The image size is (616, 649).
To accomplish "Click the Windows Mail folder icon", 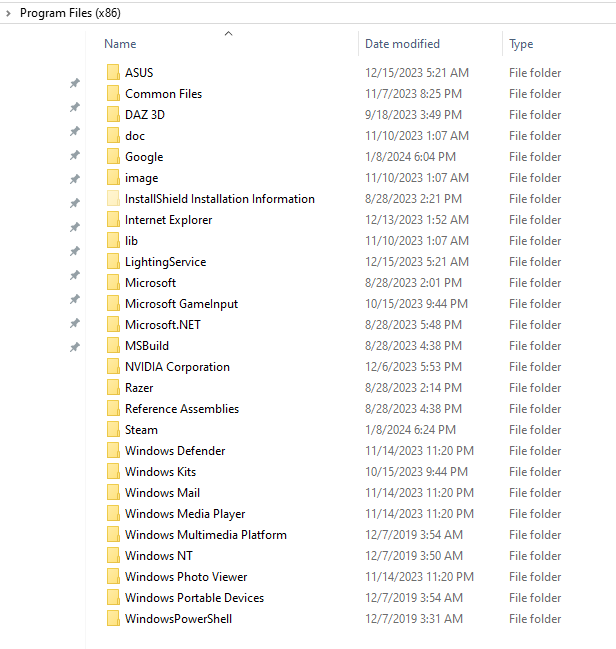I will (113, 492).
